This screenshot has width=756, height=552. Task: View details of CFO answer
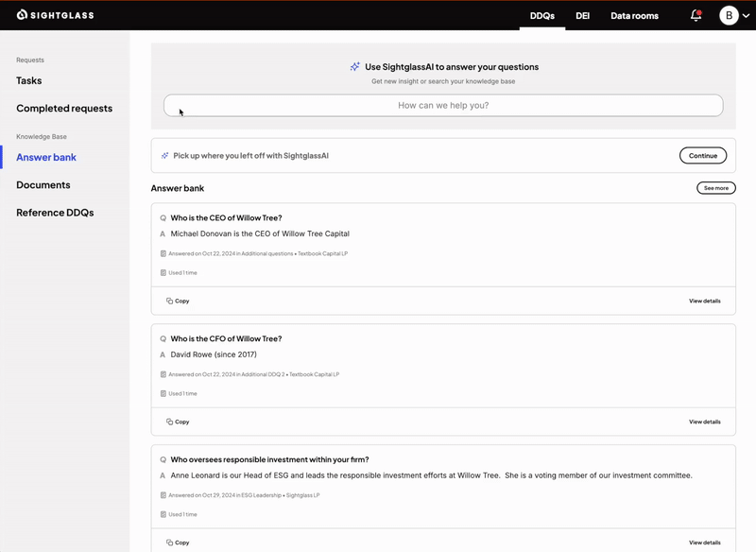704,422
